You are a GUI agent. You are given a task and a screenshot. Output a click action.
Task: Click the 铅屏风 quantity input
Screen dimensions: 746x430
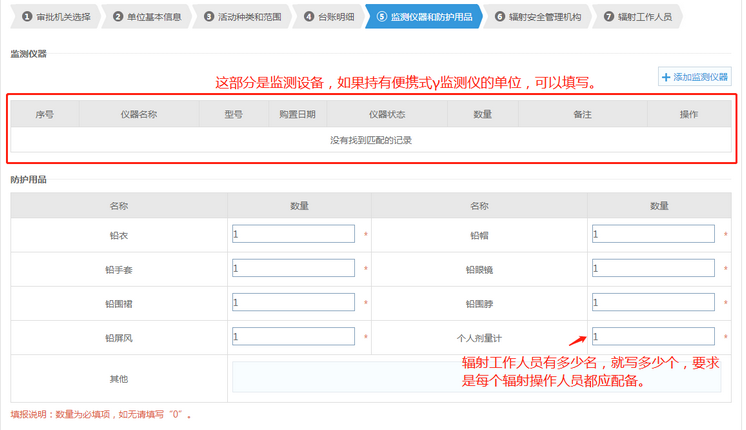click(293, 336)
